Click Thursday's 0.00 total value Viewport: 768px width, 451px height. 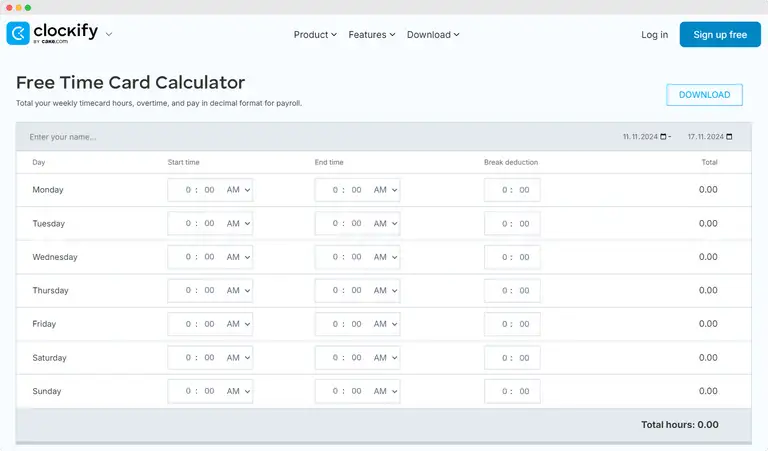(708, 290)
